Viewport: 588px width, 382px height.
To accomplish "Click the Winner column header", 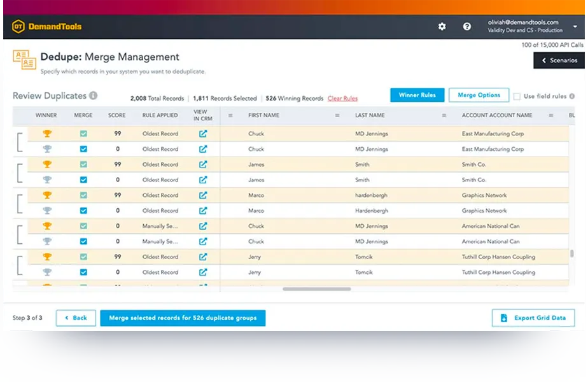I will (46, 115).
